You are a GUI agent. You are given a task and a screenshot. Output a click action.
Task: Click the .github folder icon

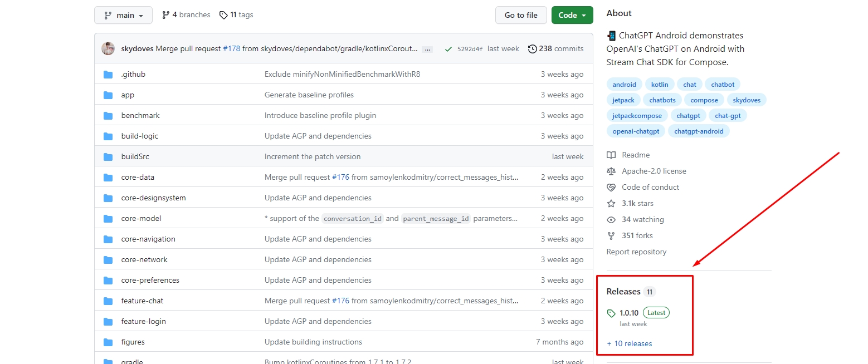point(108,74)
